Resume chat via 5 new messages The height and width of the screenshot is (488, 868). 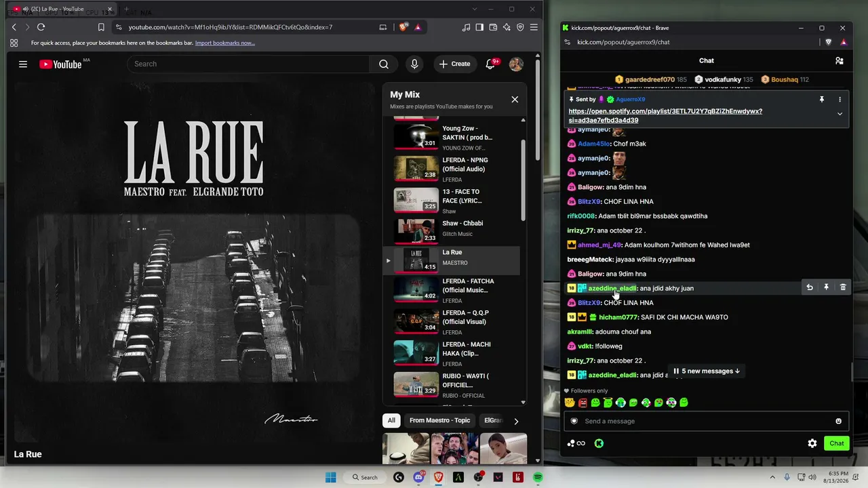click(x=707, y=371)
